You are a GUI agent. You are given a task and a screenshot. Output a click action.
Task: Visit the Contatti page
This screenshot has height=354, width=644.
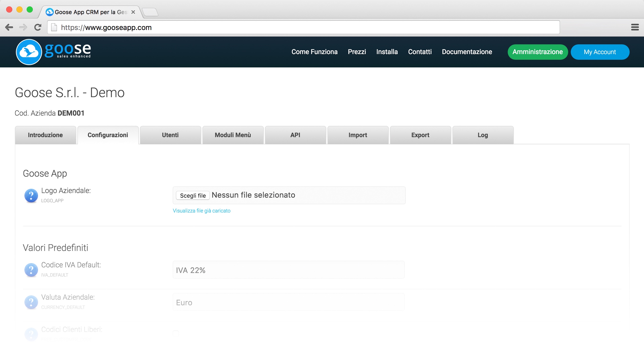pos(420,52)
